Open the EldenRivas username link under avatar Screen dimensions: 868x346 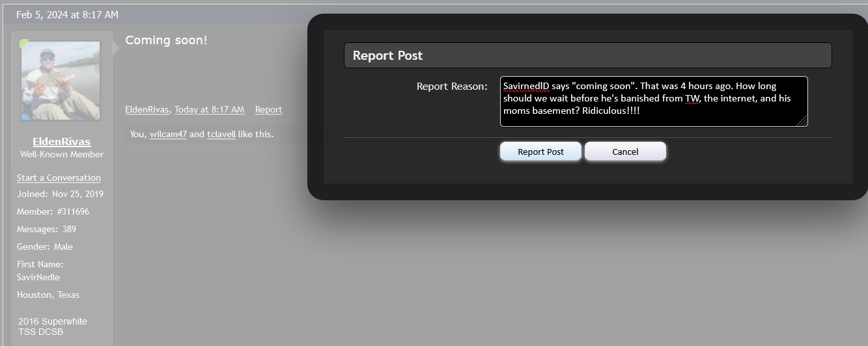62,141
